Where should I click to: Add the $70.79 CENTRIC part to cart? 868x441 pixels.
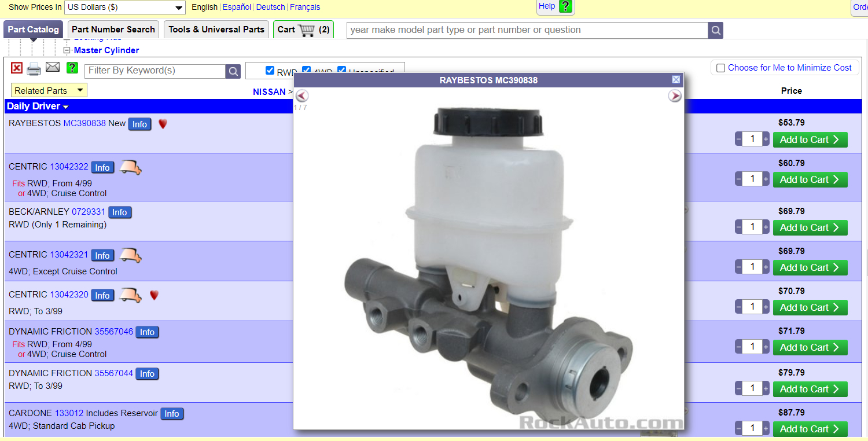click(x=810, y=307)
